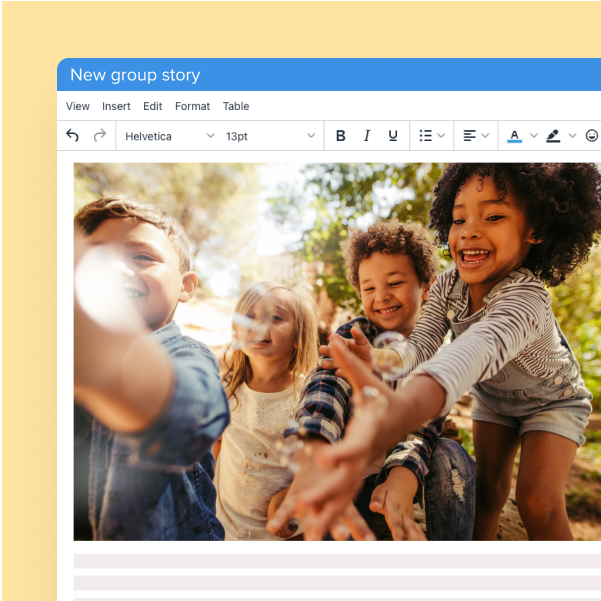Open the Format menu
This screenshot has width=601, height=601.
tap(192, 106)
